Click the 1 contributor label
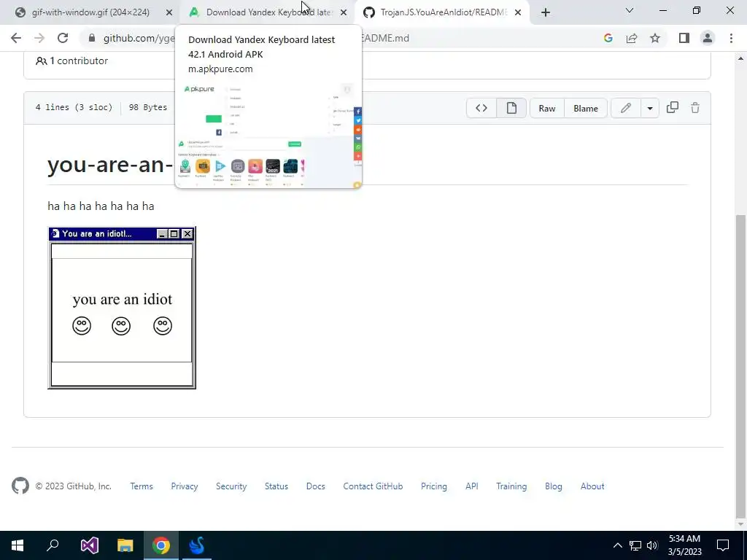This screenshot has width=747, height=560. pyautogui.click(x=72, y=61)
